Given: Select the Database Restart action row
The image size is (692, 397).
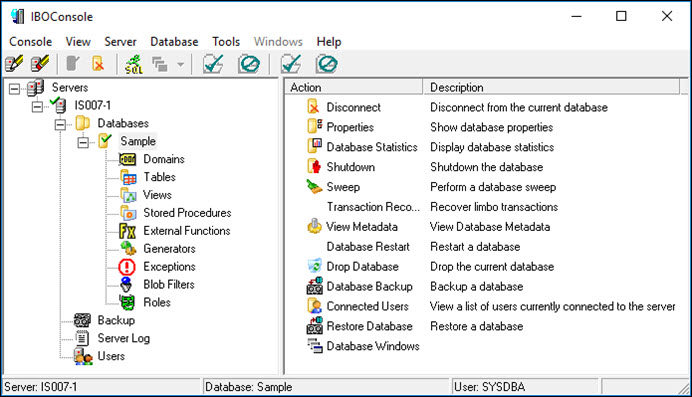Looking at the screenshot, I should pyautogui.click(x=368, y=247).
